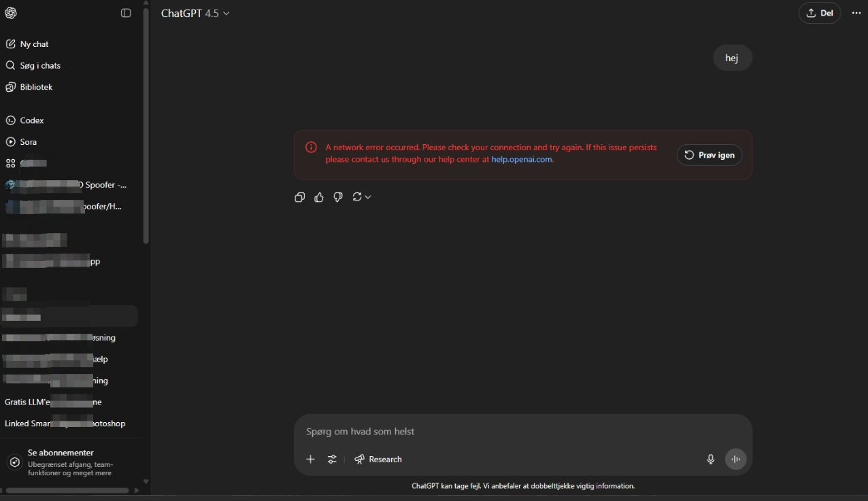
Task: Open the three-dots conversation options menu
Action: tap(856, 13)
